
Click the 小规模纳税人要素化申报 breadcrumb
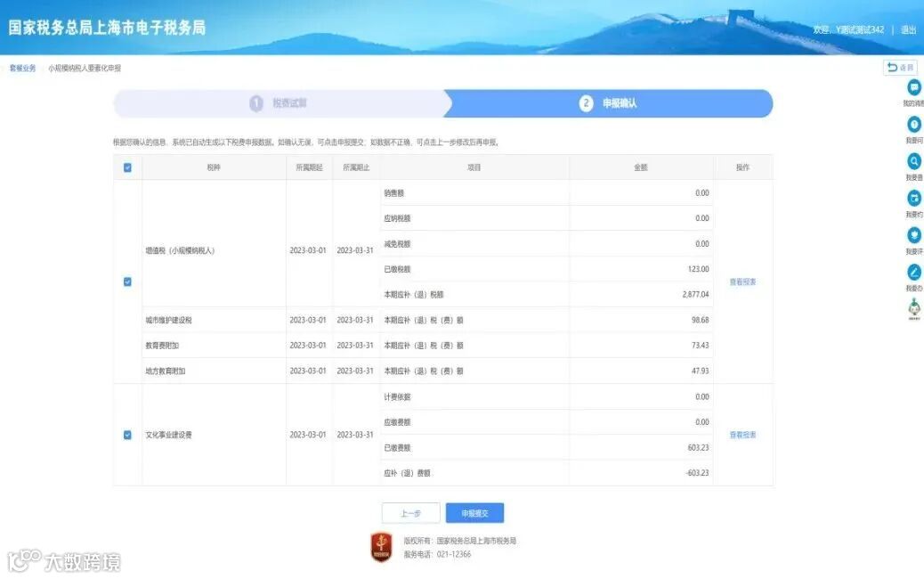point(85,69)
